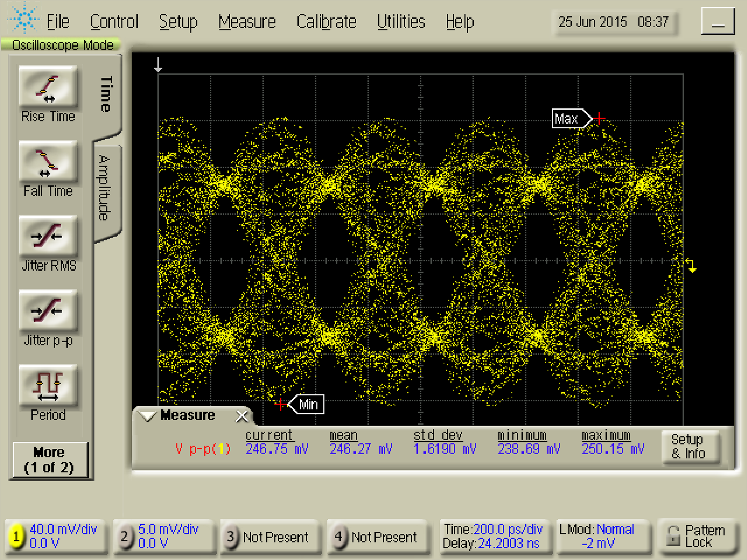
Task: Switch to the Amplitude tab
Action: coord(106,188)
